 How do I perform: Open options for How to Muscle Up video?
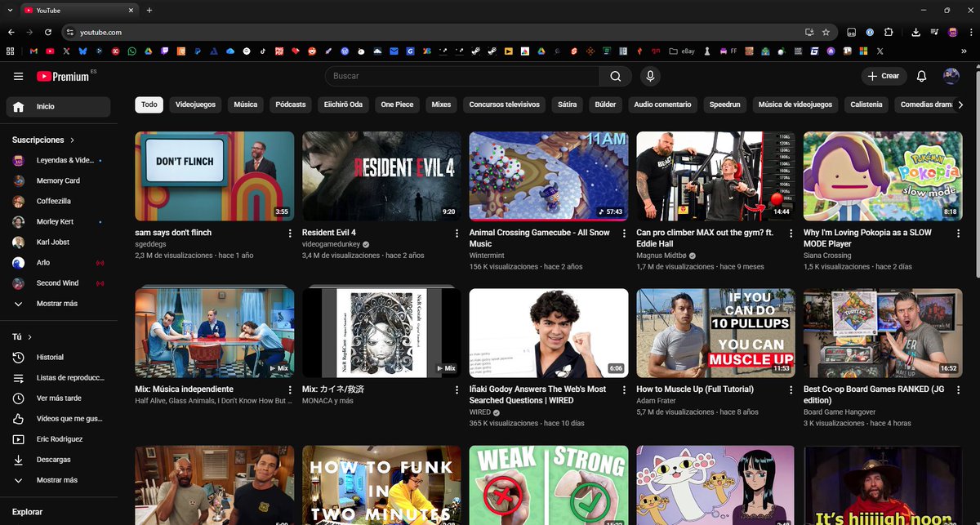tap(791, 390)
